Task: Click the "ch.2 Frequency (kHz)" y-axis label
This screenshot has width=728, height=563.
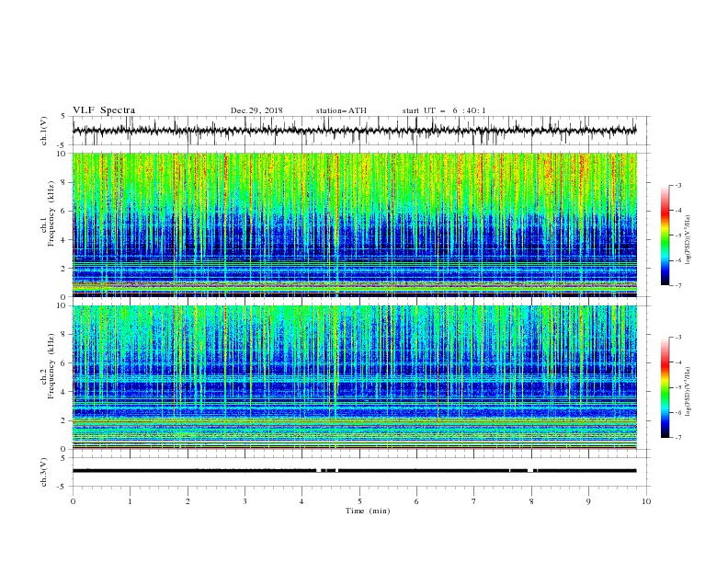Action: pyautogui.click(x=48, y=366)
